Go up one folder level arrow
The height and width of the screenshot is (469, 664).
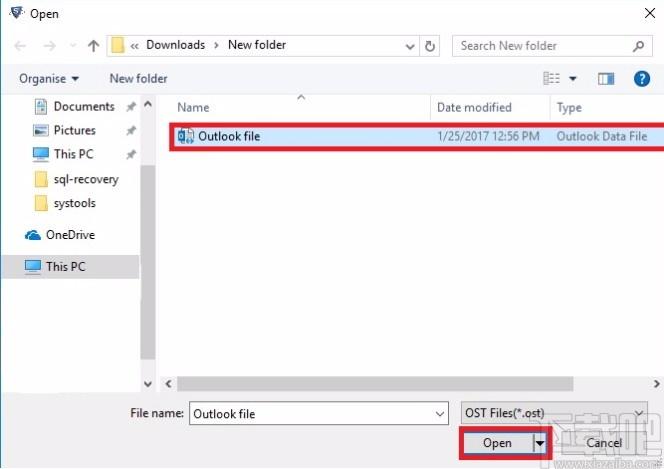(94, 46)
